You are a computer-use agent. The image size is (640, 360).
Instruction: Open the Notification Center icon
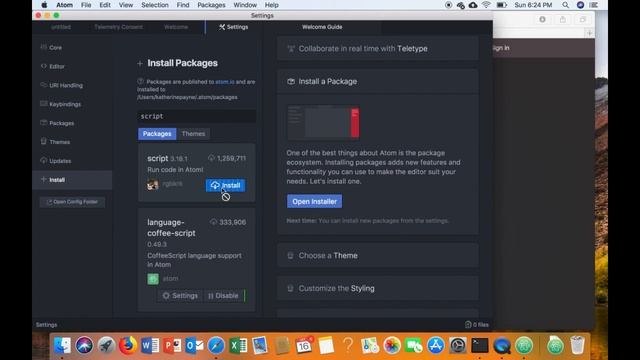tap(594, 5)
